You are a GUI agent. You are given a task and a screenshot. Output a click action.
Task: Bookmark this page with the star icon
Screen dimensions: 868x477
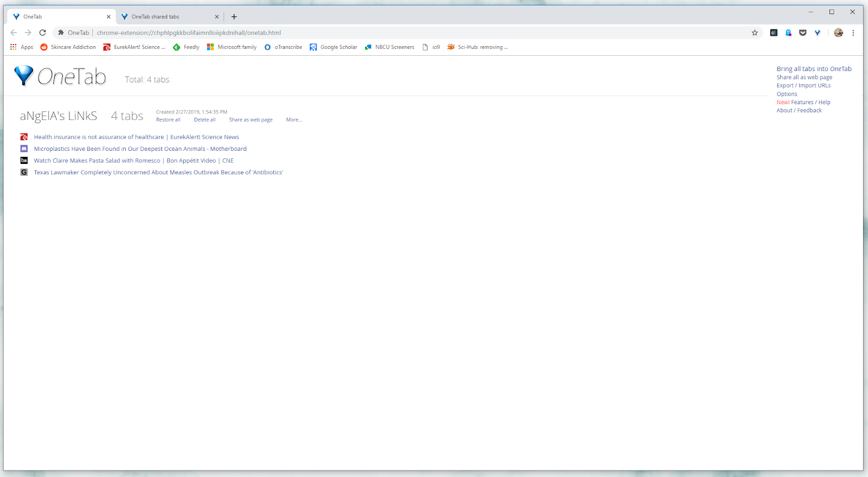pos(755,33)
